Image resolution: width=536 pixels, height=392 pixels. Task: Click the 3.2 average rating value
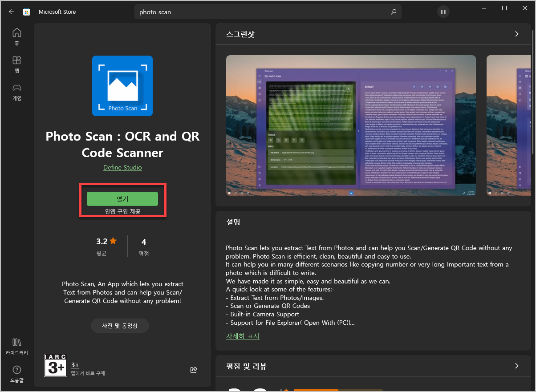coord(102,242)
